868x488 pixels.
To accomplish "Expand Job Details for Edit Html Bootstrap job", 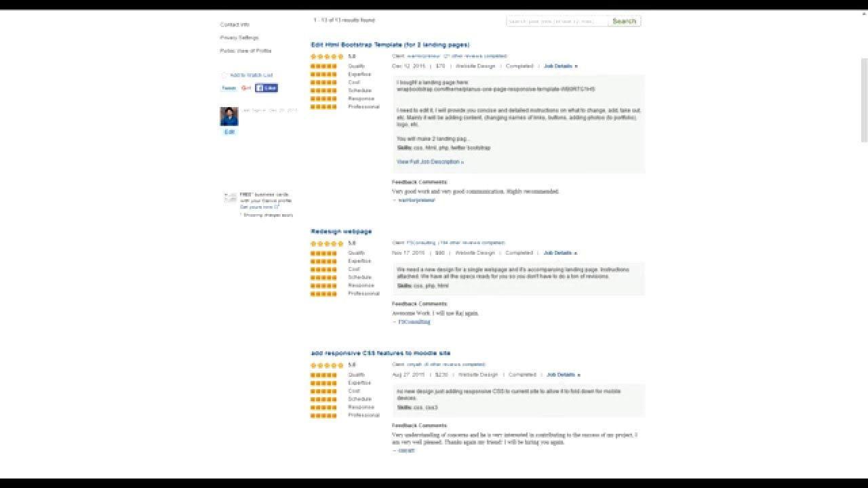I will pyautogui.click(x=561, y=66).
